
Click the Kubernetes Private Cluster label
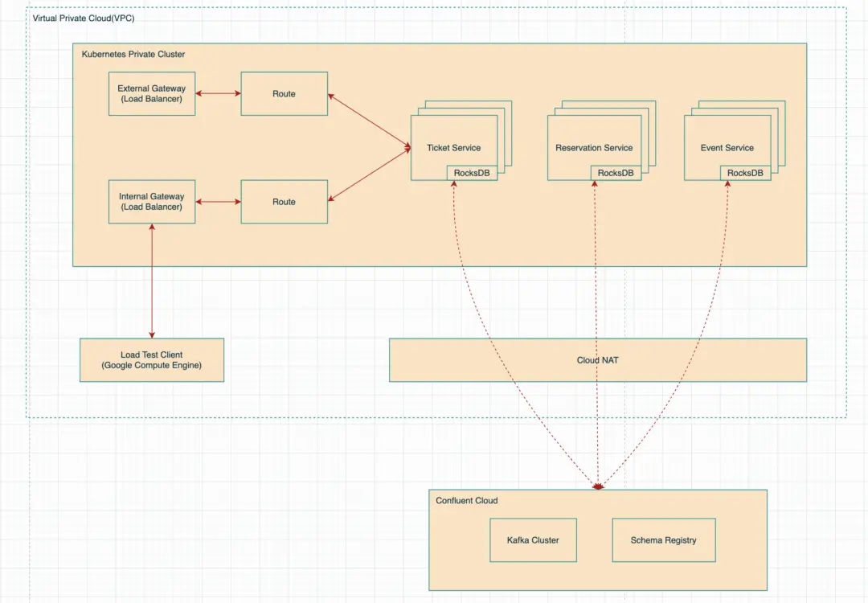tap(133, 54)
